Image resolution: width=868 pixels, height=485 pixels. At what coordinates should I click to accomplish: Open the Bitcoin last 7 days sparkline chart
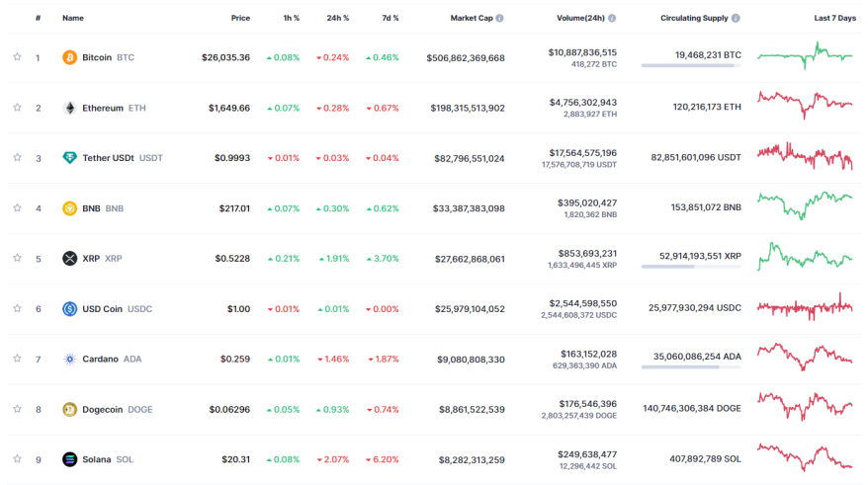805,55
